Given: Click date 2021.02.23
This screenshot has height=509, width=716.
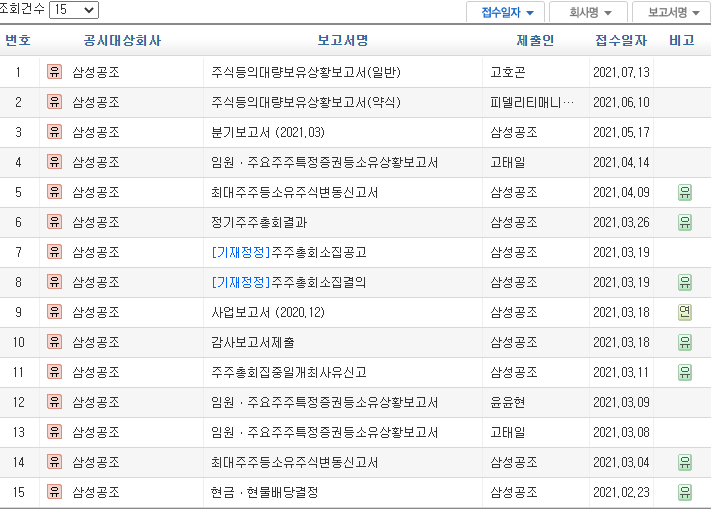Looking at the screenshot, I should coord(621,493).
